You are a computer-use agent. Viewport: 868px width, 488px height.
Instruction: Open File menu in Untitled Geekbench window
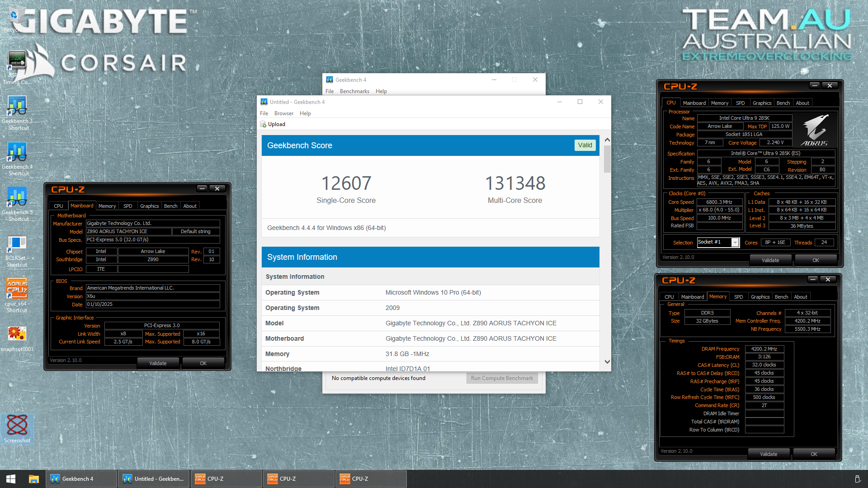click(264, 113)
